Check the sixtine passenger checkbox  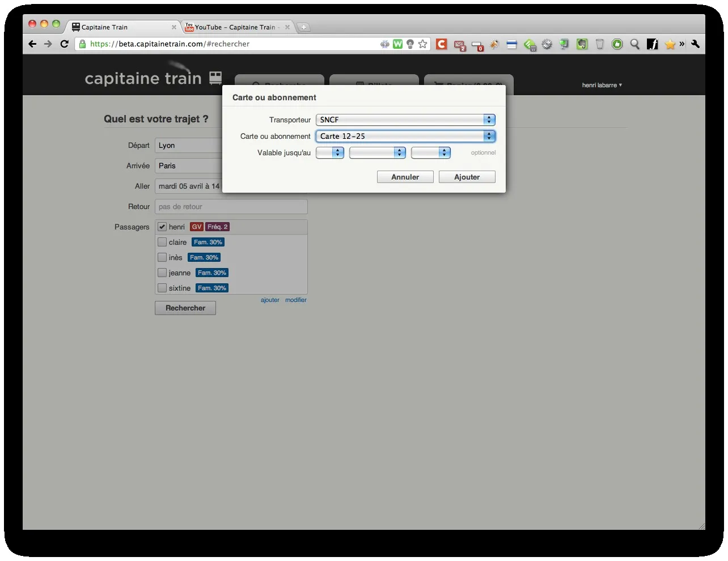click(x=162, y=288)
